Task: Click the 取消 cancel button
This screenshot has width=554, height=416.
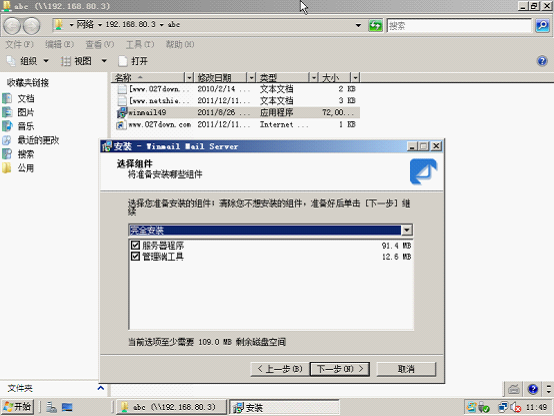Action: [406, 369]
